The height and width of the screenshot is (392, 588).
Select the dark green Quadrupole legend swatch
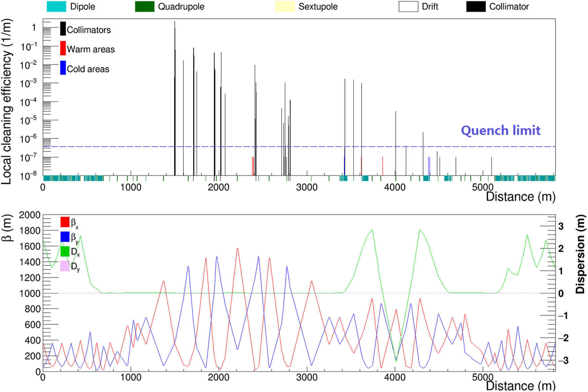click(145, 7)
